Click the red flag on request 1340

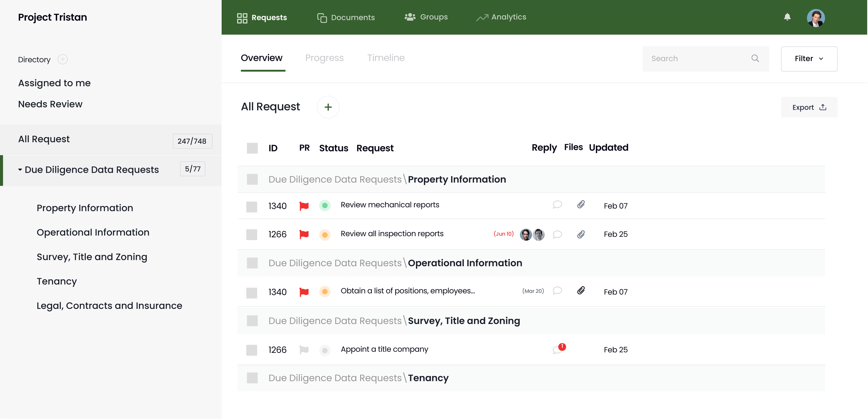304,206
